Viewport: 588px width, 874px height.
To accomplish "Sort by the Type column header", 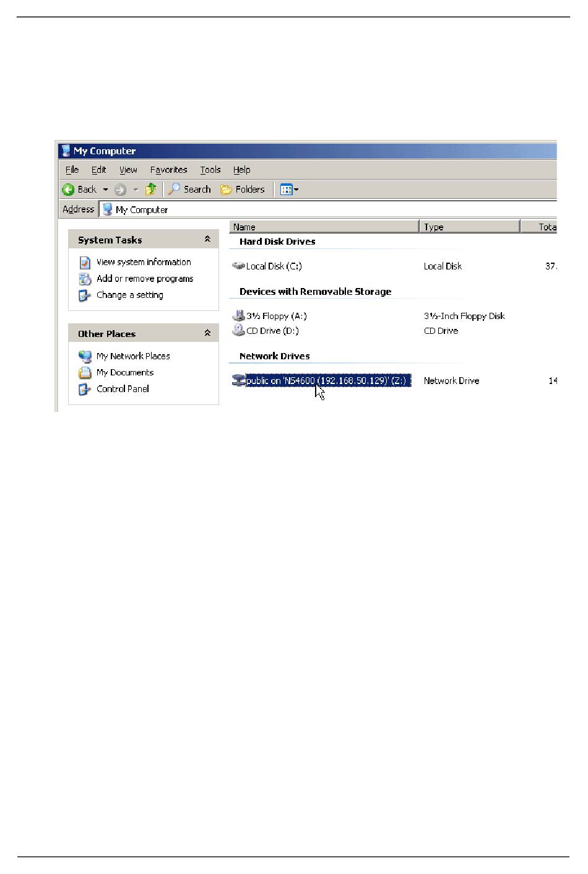I will [470, 227].
